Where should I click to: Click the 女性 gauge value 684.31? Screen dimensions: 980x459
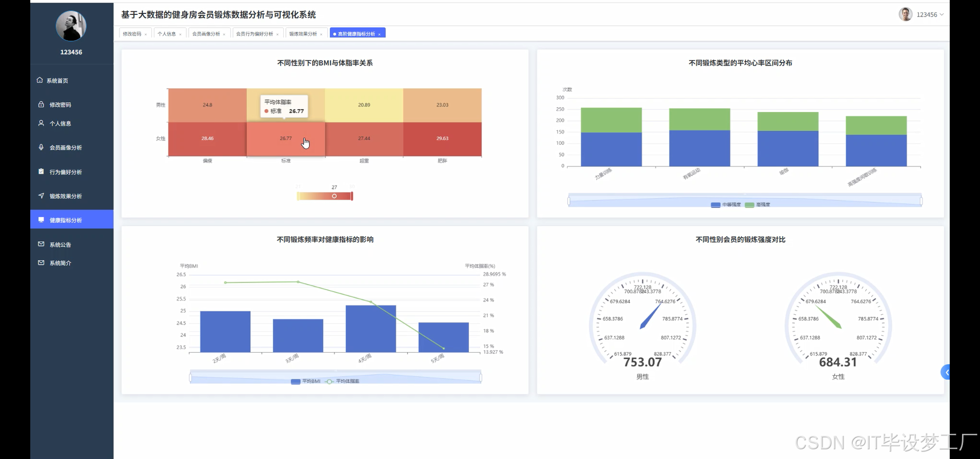click(x=838, y=362)
